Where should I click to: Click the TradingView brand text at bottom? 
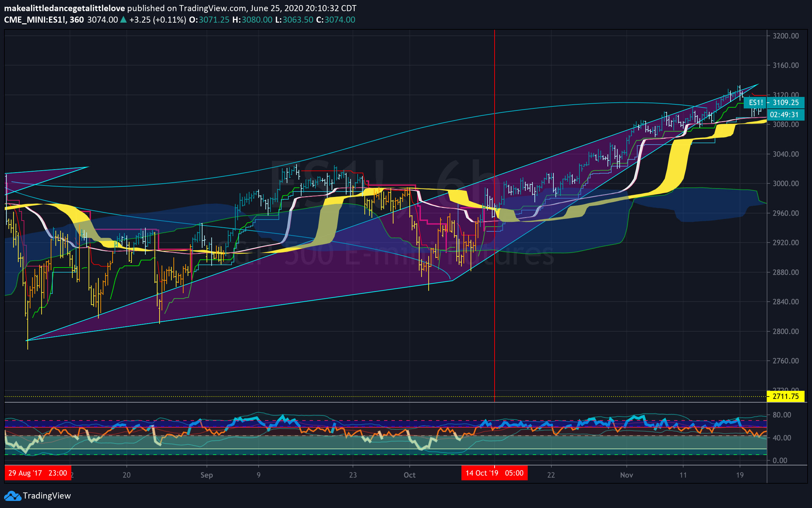[x=47, y=496]
